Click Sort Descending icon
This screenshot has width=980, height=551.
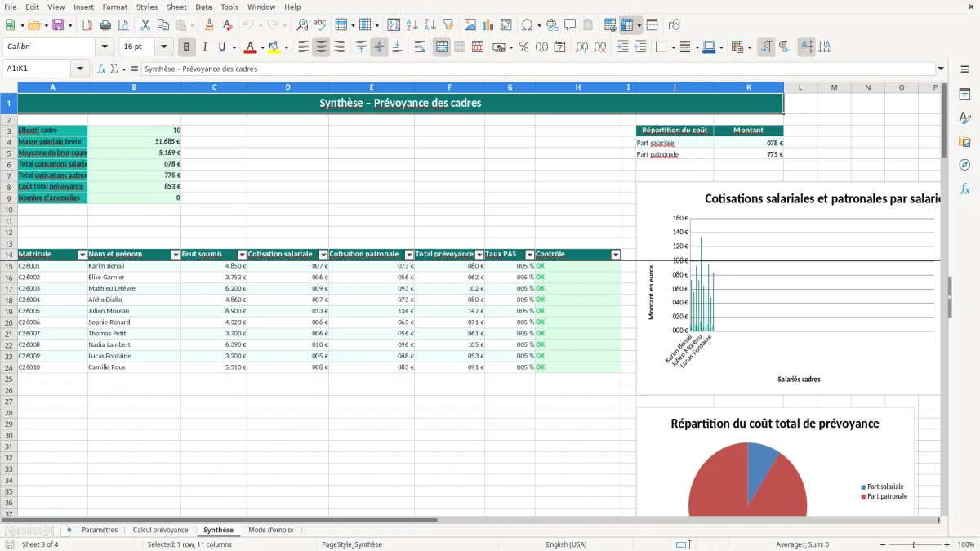coord(430,25)
